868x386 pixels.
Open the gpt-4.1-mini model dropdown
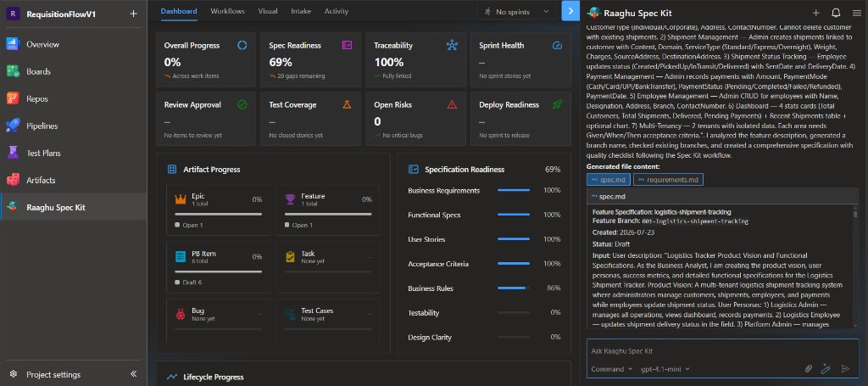coord(665,369)
